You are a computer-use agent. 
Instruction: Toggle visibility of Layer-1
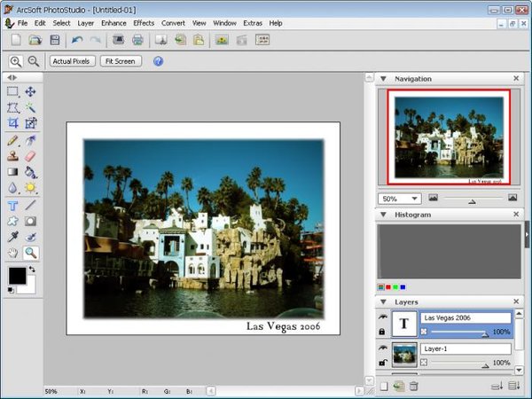(384, 348)
